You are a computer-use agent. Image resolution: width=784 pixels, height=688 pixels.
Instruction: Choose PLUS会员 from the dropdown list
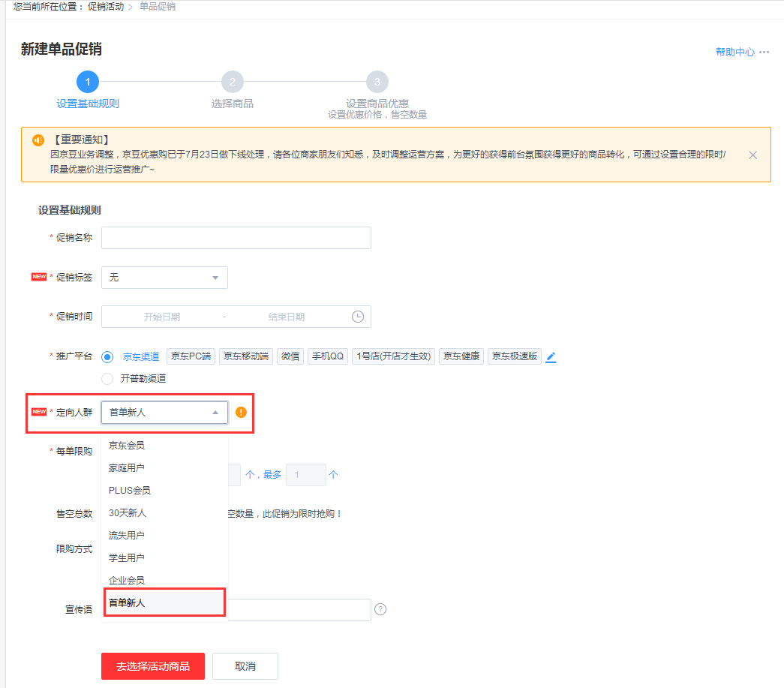click(x=130, y=491)
